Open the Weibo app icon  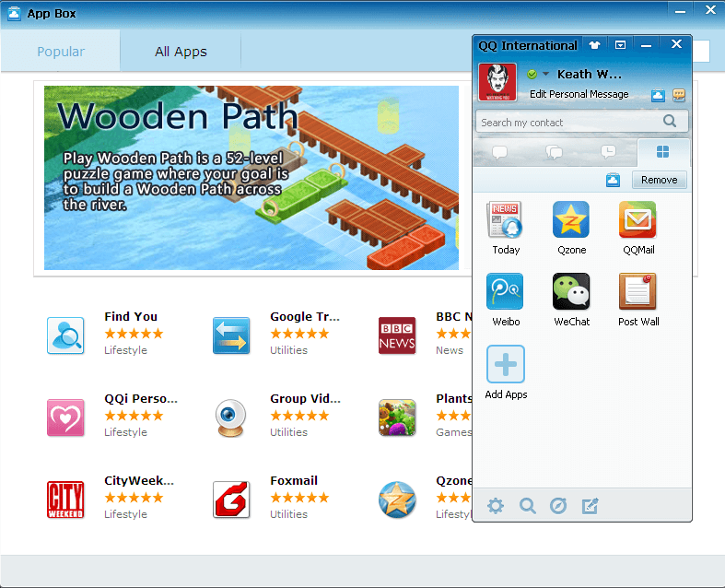(x=505, y=291)
